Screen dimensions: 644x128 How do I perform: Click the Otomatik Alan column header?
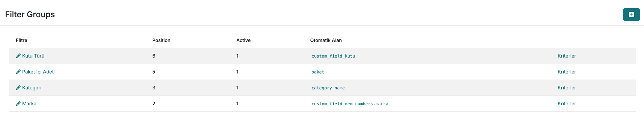326,40
